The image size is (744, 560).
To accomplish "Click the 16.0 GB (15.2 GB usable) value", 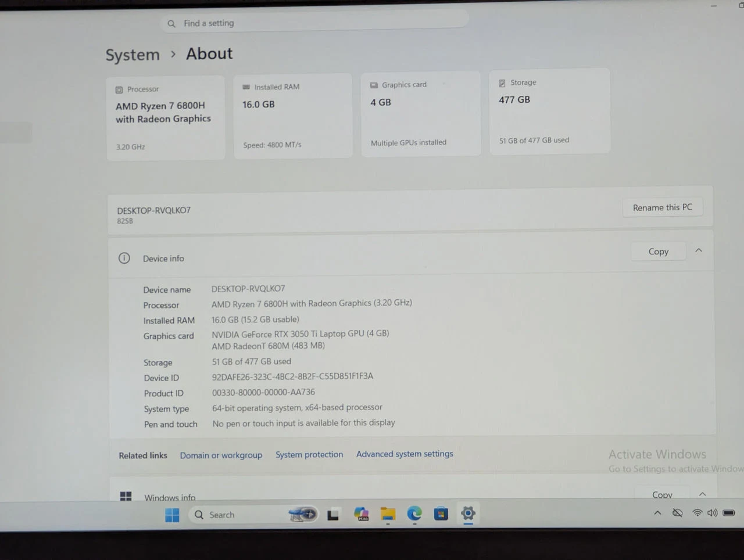I will point(255,320).
